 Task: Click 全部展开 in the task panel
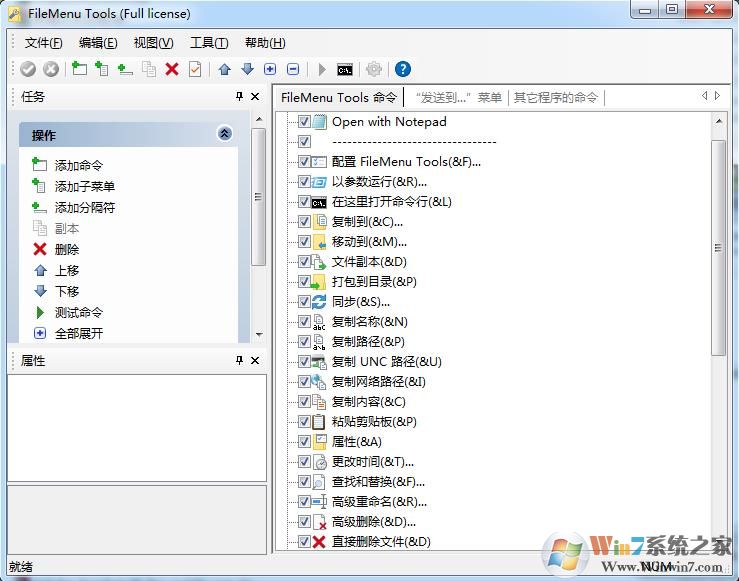click(79, 334)
